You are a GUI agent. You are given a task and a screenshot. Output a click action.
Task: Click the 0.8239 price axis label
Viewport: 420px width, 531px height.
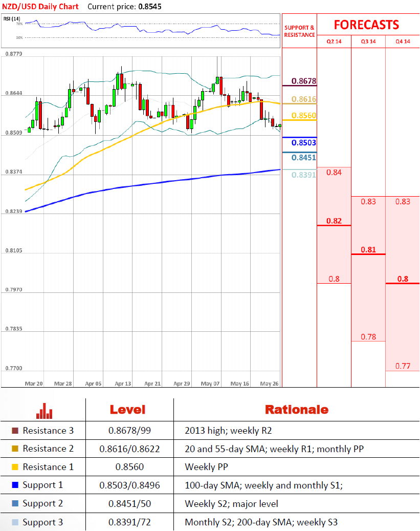(14, 211)
